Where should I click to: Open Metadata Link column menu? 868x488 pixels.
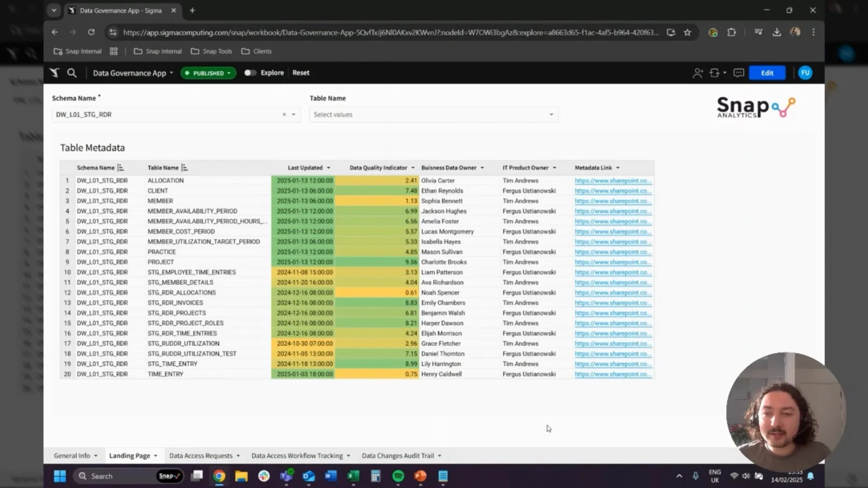618,168
